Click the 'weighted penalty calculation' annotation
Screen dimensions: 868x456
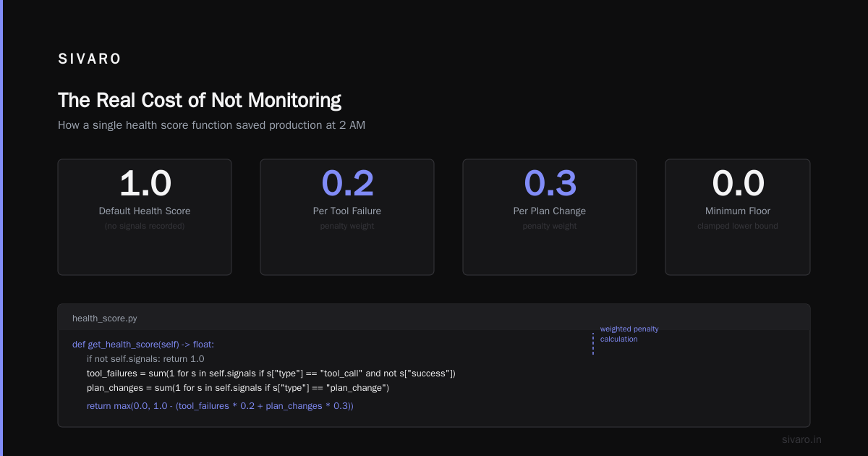click(629, 334)
